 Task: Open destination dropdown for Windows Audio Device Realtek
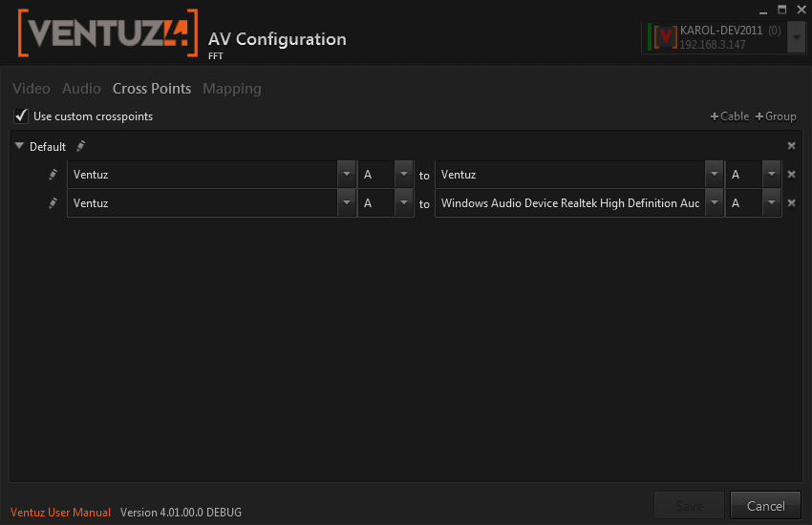714,203
